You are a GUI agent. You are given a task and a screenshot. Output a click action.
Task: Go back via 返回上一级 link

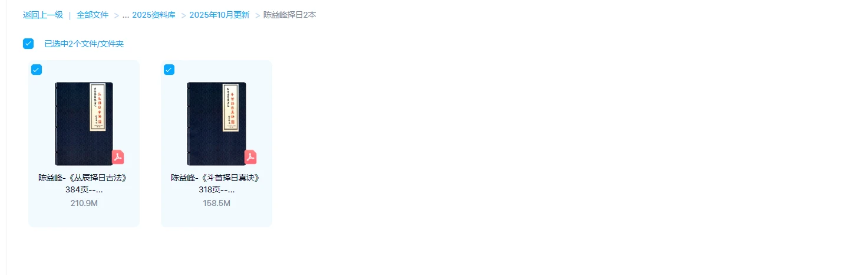click(43, 15)
